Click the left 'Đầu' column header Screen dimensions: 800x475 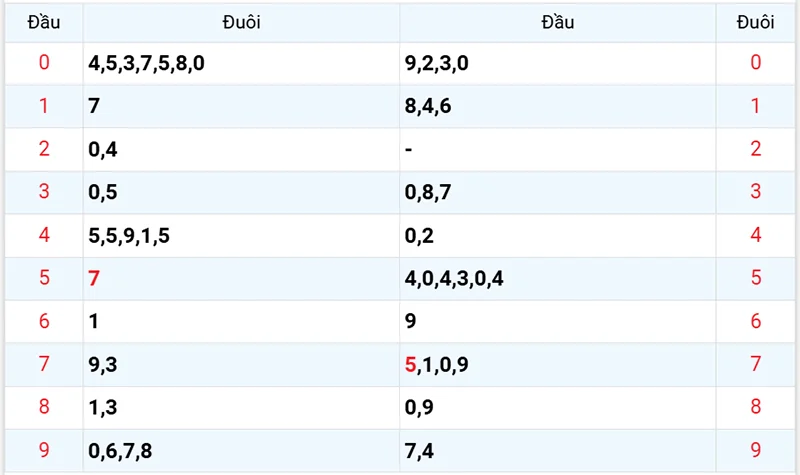pos(43,22)
